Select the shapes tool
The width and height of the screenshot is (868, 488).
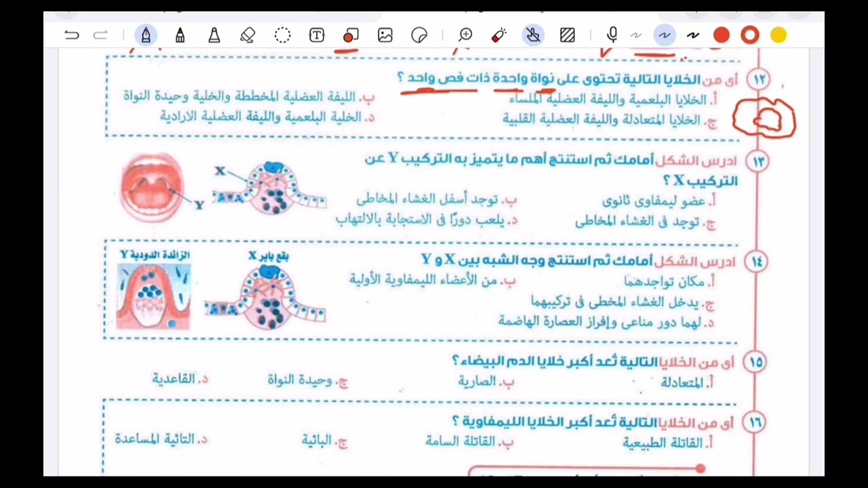[351, 36]
